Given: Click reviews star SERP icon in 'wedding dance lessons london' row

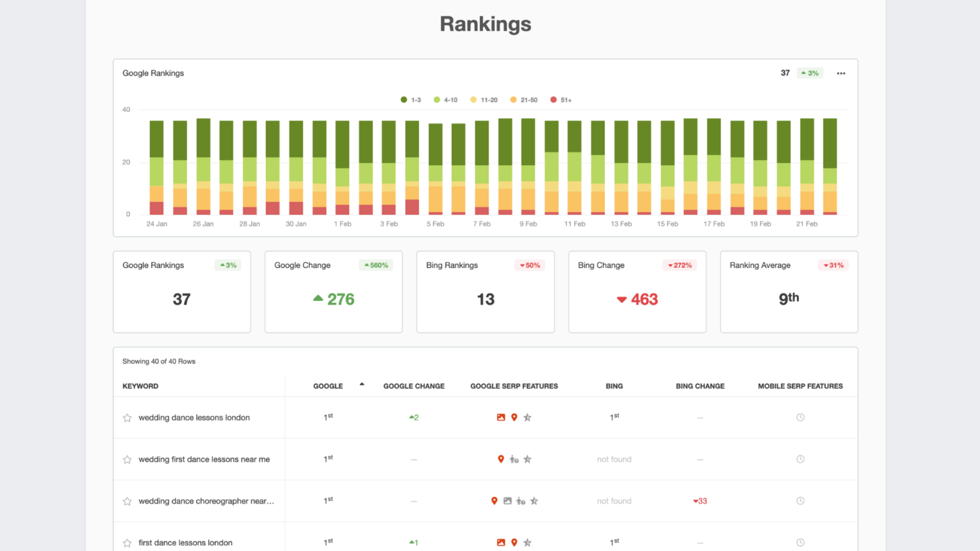Looking at the screenshot, I should [528, 418].
